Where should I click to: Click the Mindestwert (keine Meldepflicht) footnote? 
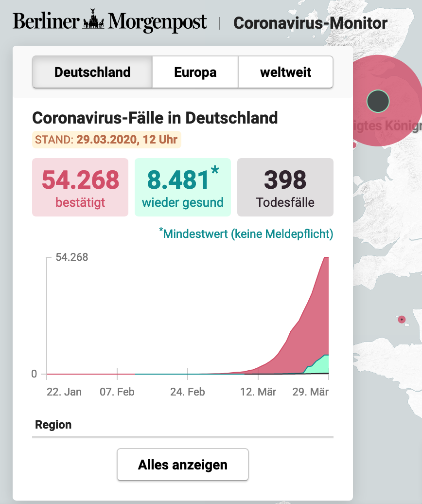click(246, 234)
